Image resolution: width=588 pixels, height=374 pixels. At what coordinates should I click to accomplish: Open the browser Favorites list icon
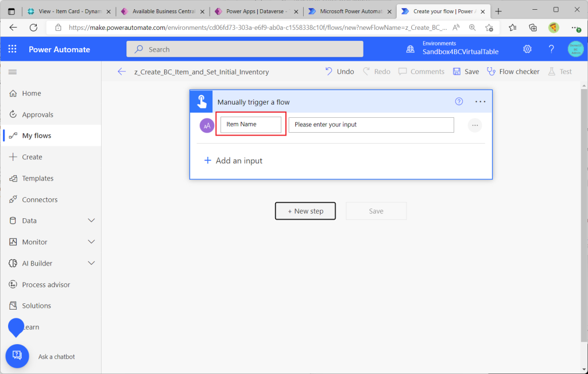[x=512, y=28]
